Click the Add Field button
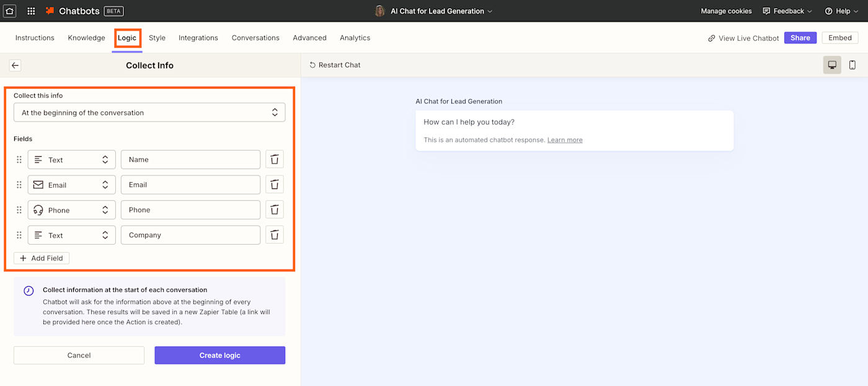Screen dimensions: 868x386 (x=42, y=258)
